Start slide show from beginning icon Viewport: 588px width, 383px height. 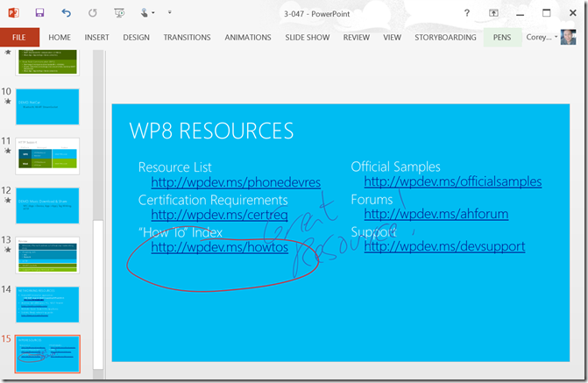(119, 13)
